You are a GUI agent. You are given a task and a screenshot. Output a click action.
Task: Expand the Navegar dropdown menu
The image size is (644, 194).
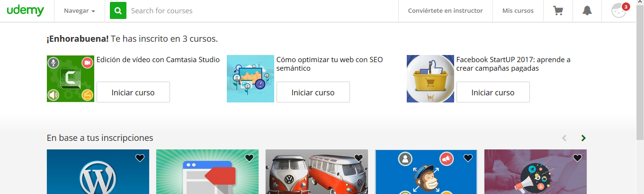tap(79, 11)
